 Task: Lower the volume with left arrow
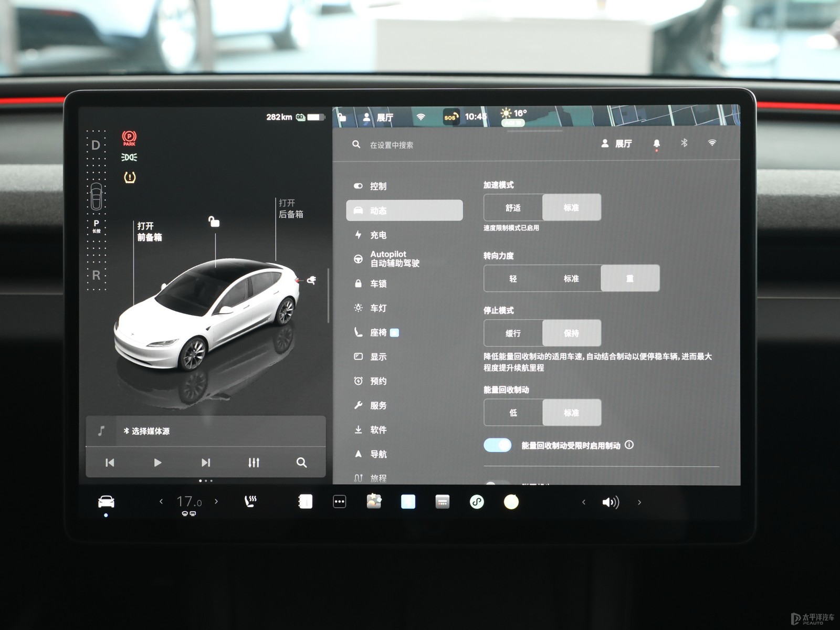[x=584, y=502]
